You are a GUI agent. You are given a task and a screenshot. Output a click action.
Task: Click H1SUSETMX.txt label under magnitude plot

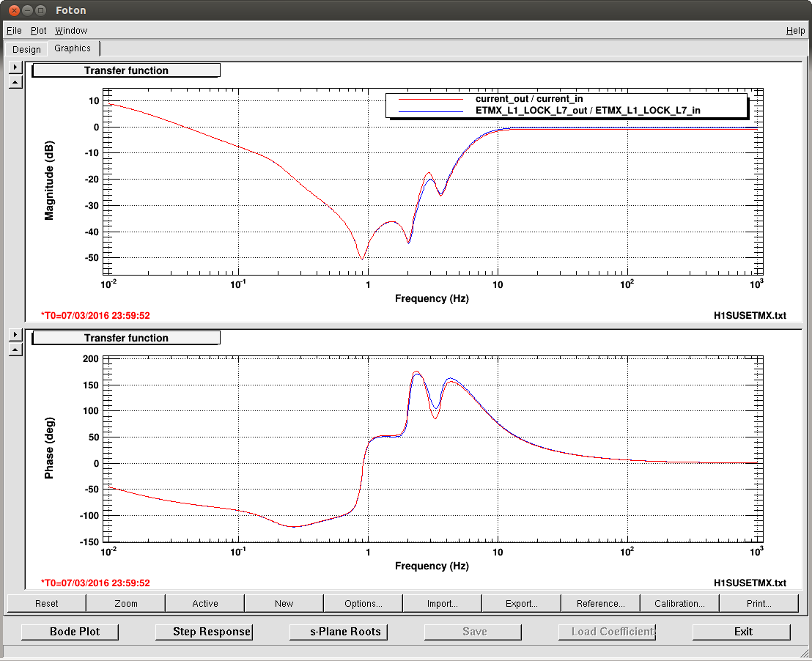[x=750, y=315]
